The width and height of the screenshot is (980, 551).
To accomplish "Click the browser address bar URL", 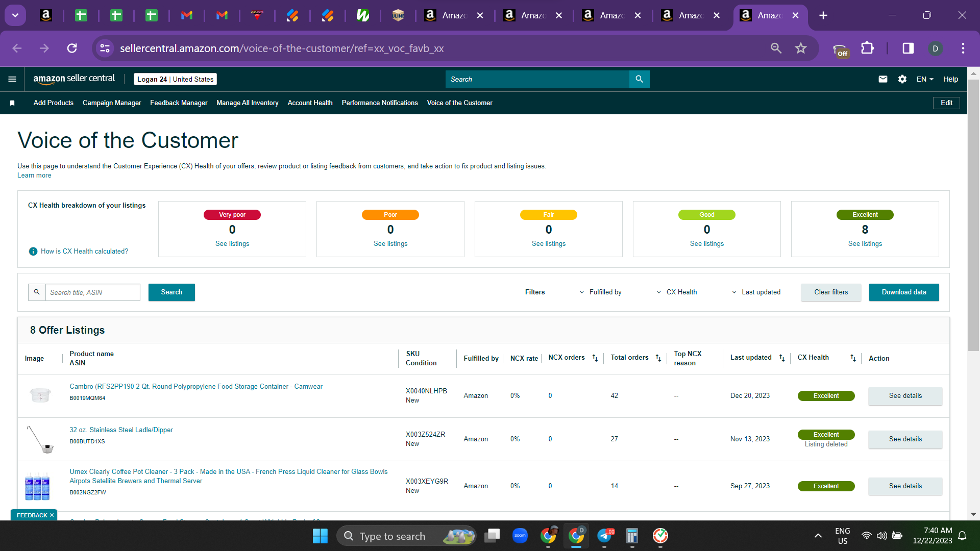I will (282, 48).
